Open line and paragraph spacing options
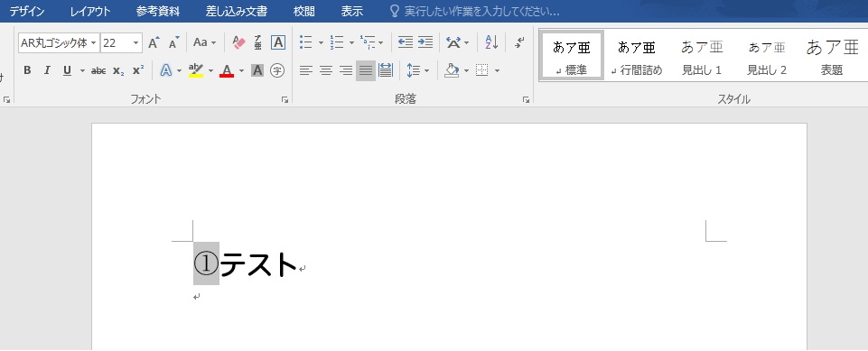Viewport: 868px width, 351px height. pyautogui.click(x=418, y=70)
